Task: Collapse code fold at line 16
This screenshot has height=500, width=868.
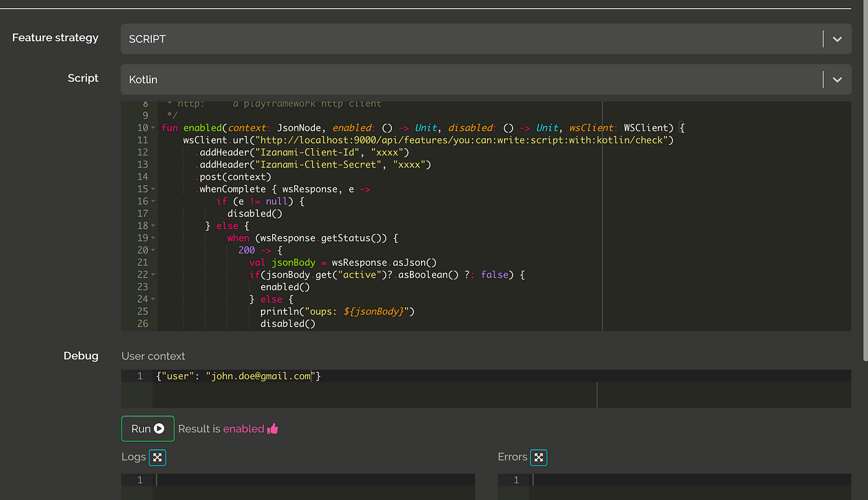Action: [153, 201]
